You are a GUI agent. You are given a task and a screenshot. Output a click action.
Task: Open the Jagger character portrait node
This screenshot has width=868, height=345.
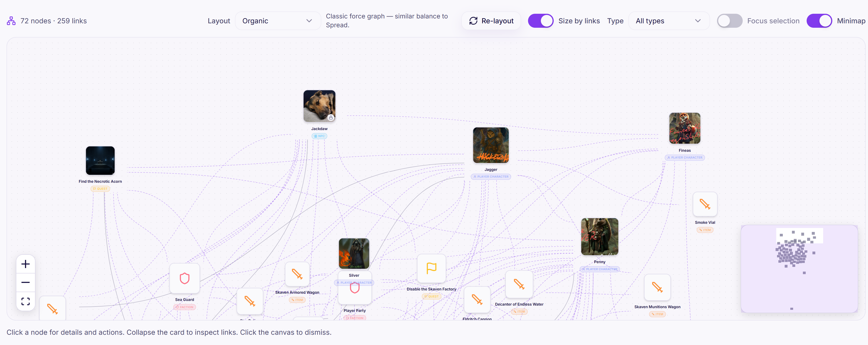(x=491, y=145)
